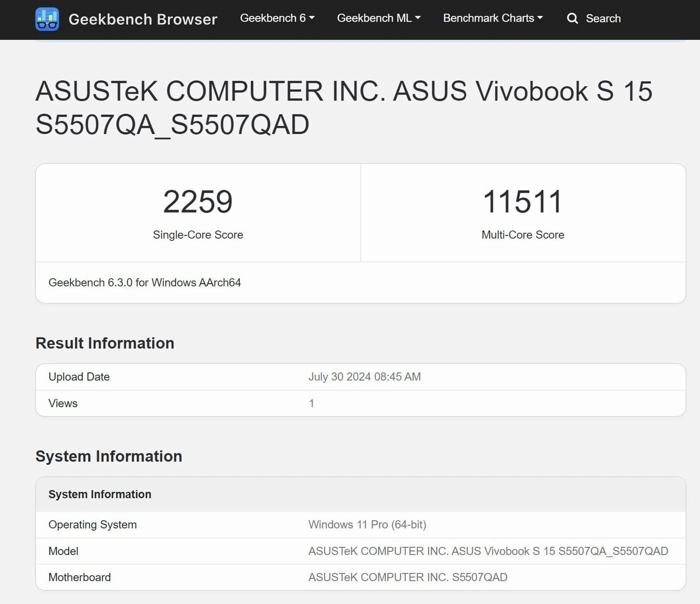Click the Views row label
Image resolution: width=700 pixels, height=604 pixels.
(x=63, y=403)
